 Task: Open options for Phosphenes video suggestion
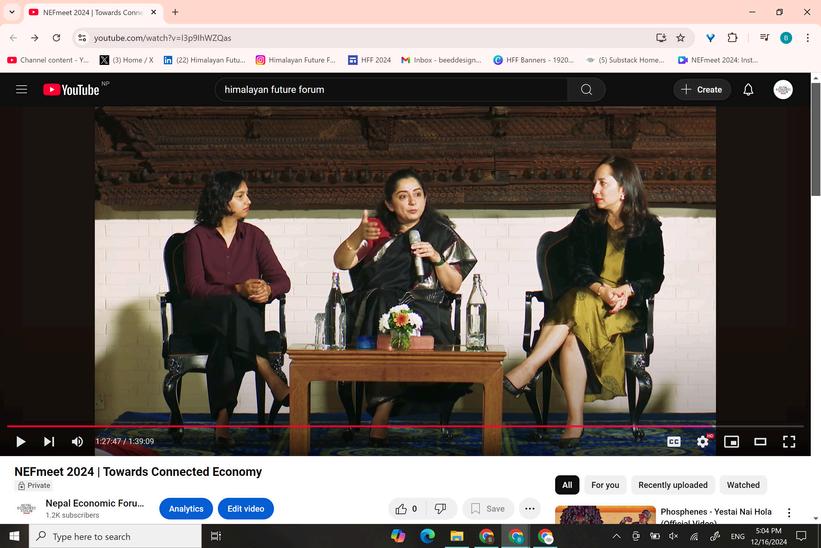[789, 512]
